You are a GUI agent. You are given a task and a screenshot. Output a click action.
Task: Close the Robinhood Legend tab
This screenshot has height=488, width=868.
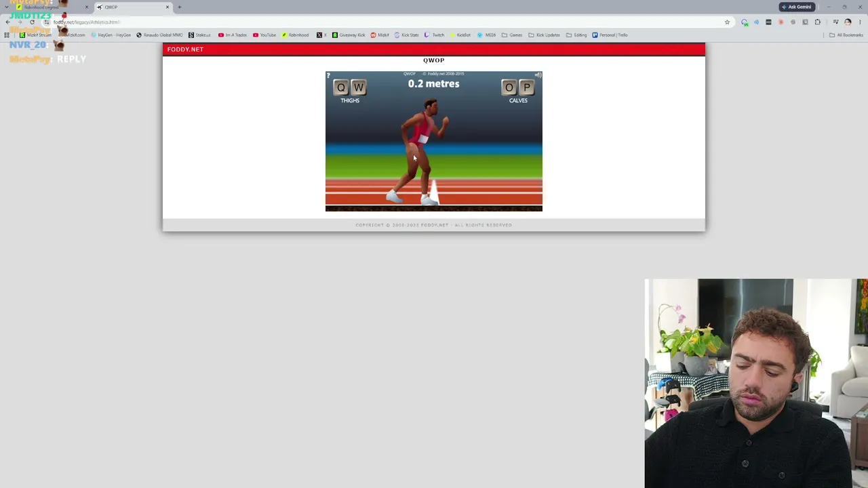pos(86,7)
